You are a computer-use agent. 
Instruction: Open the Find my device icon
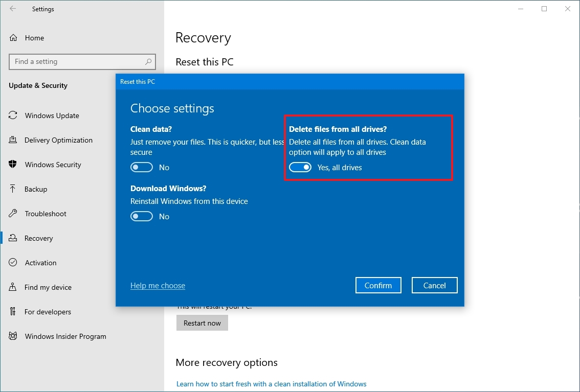coord(13,287)
